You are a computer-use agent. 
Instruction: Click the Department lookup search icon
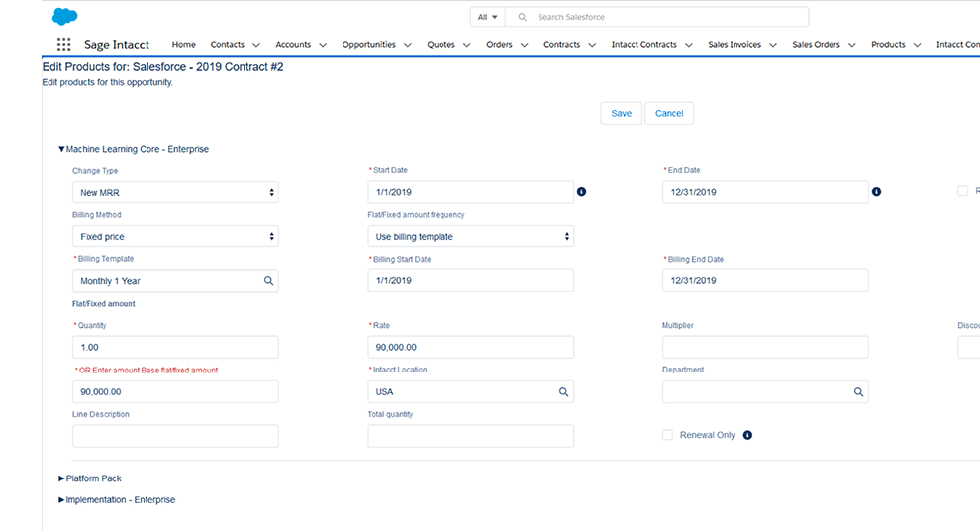click(x=858, y=392)
